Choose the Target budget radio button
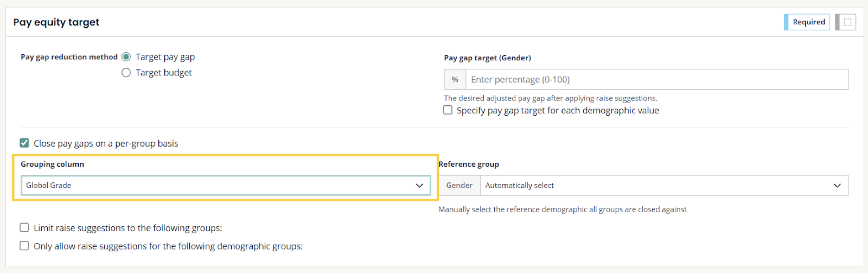 click(126, 73)
